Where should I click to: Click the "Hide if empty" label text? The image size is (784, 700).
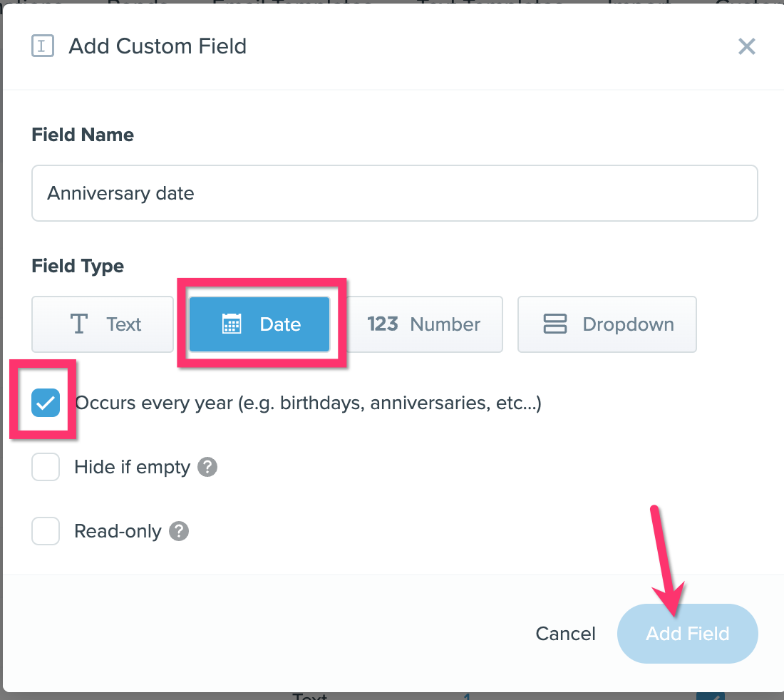click(132, 468)
